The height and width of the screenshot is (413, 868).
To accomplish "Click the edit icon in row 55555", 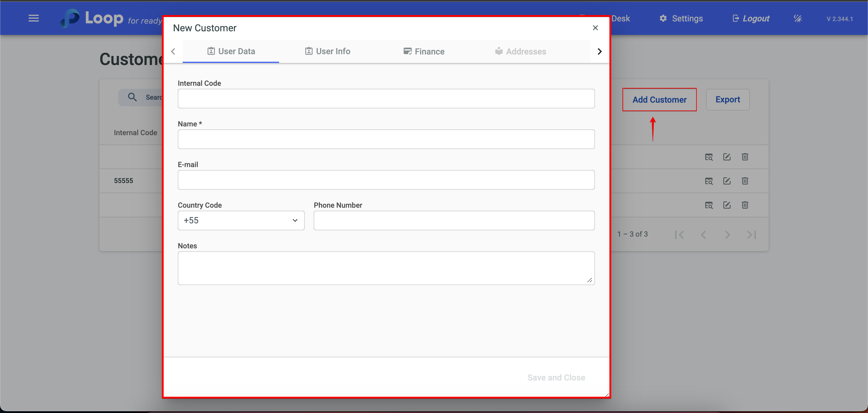I will pyautogui.click(x=727, y=181).
